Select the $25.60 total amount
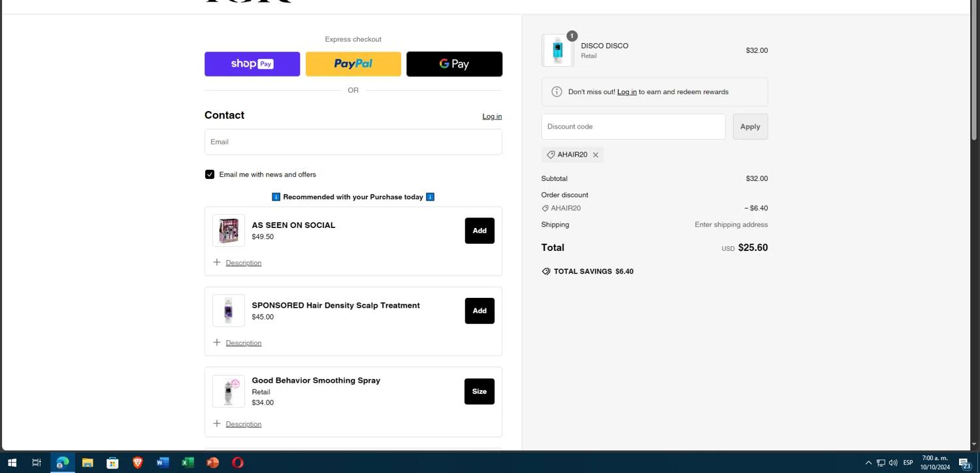The width and height of the screenshot is (980, 473). (753, 248)
